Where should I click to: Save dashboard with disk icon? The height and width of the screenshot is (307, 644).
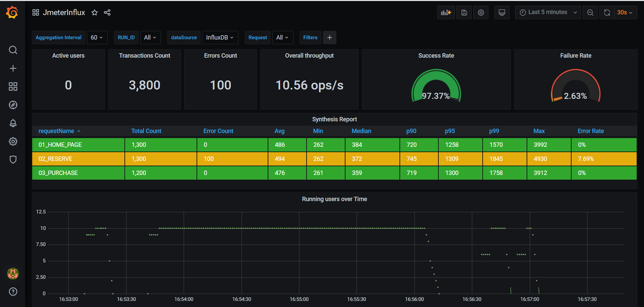pos(464,12)
